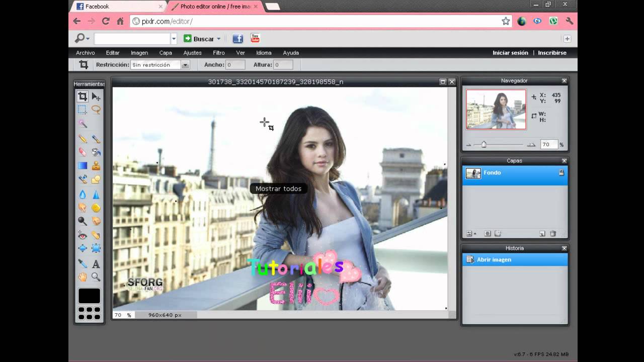Select the Hand pan tool
Image resolution: width=644 pixels, height=362 pixels.
coord(83,277)
